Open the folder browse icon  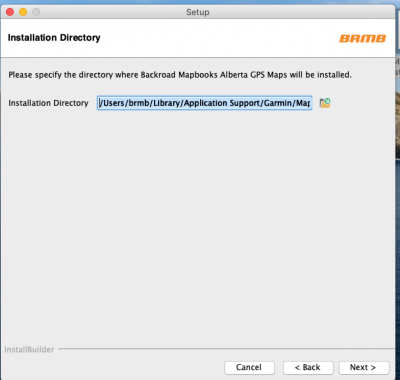(325, 103)
